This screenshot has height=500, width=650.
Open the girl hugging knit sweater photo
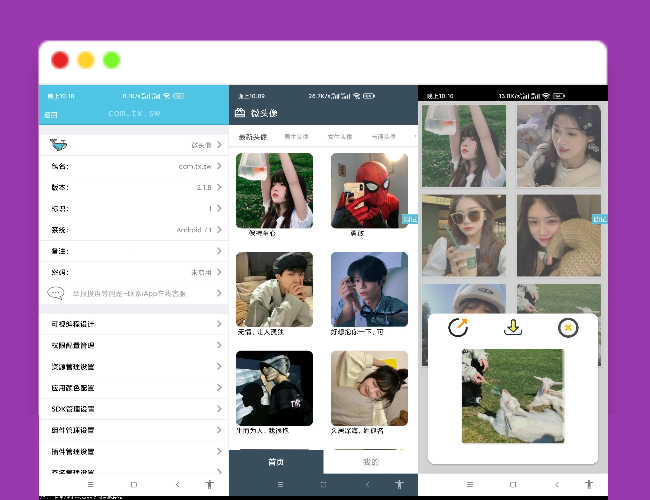pyautogui.click(x=559, y=235)
